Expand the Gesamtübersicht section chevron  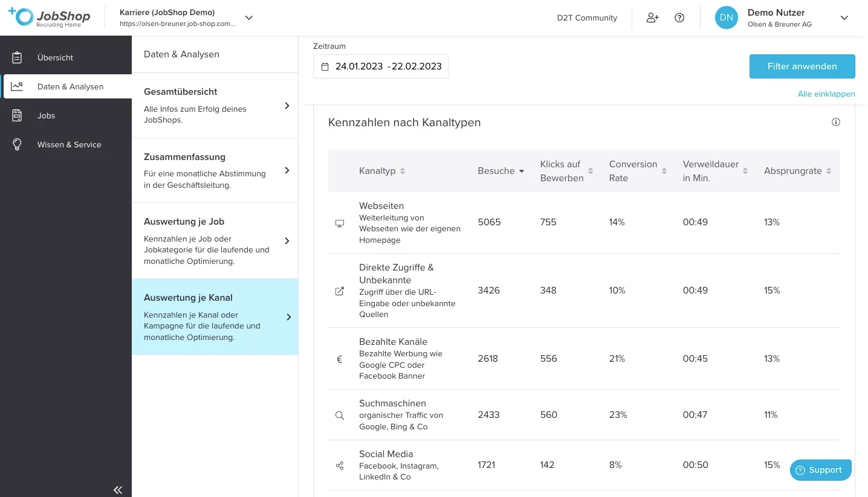tap(287, 105)
